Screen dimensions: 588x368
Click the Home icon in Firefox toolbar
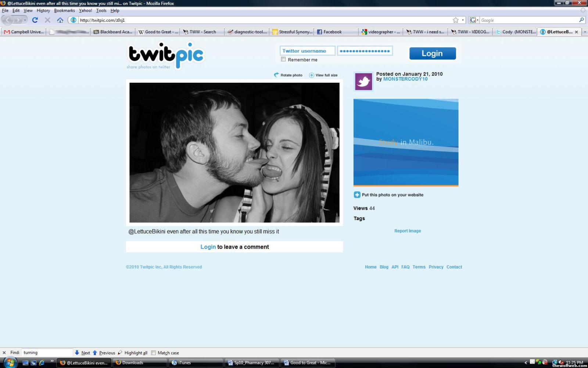tap(60, 20)
